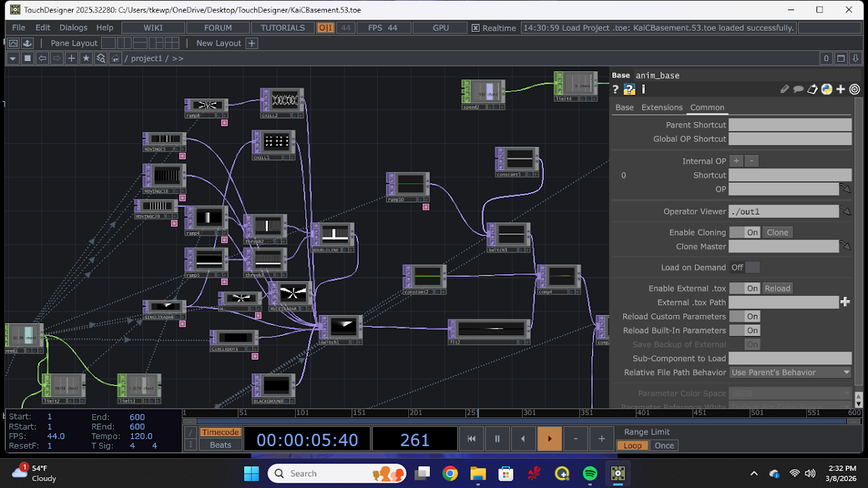
Task: Click the Python language icon in parameters
Action: [x=827, y=89]
